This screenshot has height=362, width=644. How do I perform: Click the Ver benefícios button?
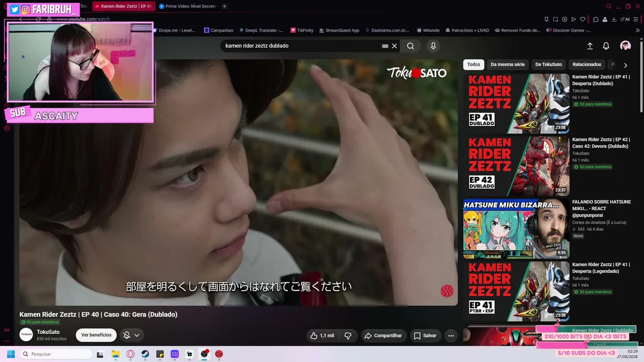96,335
